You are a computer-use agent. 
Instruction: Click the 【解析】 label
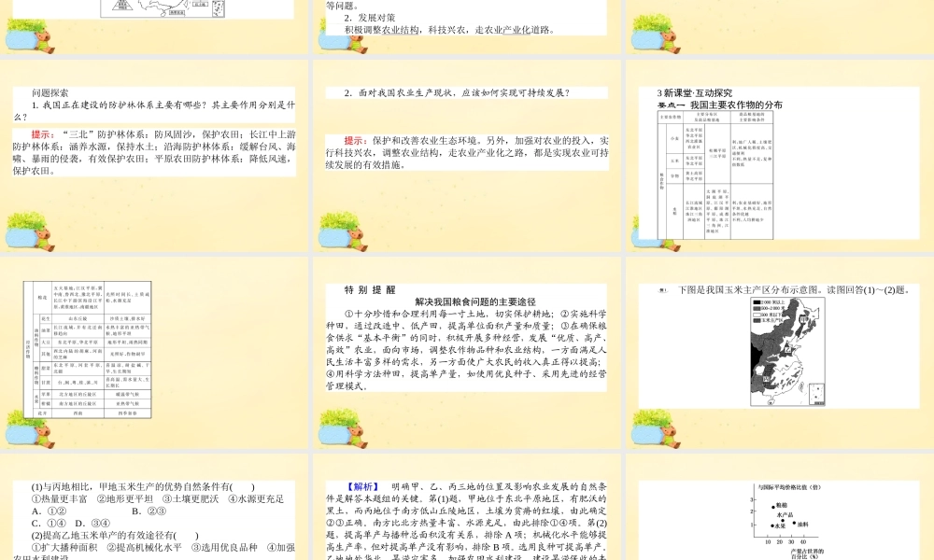click(x=362, y=487)
